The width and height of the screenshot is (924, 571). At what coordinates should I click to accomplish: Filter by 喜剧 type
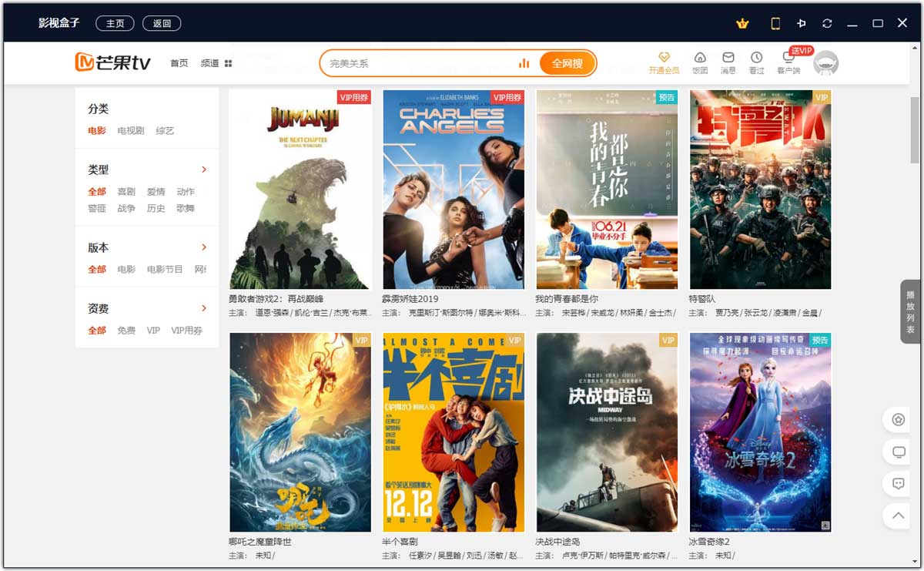pyautogui.click(x=126, y=192)
